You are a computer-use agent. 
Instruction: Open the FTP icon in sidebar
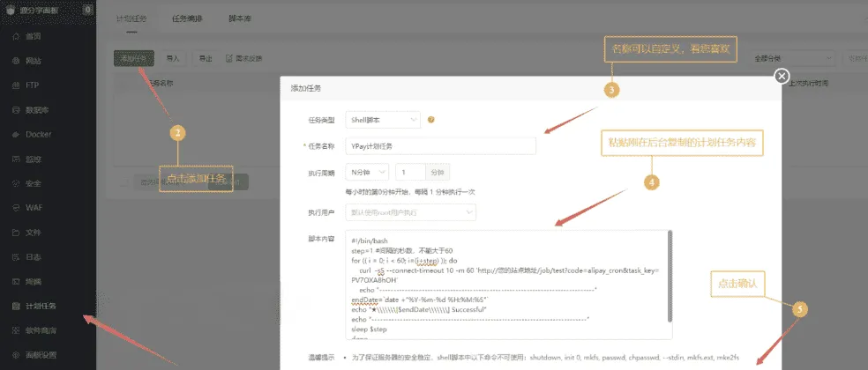click(16, 85)
